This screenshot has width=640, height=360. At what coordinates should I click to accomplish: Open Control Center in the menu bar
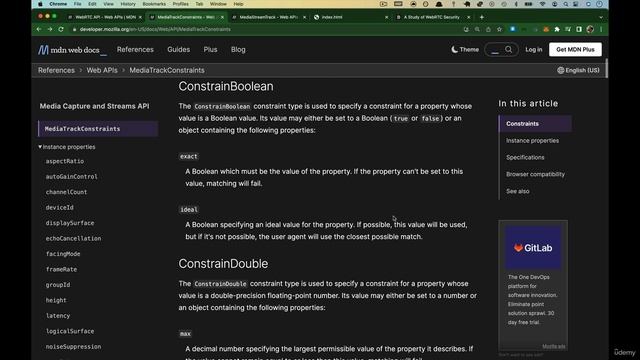[x=576, y=4]
